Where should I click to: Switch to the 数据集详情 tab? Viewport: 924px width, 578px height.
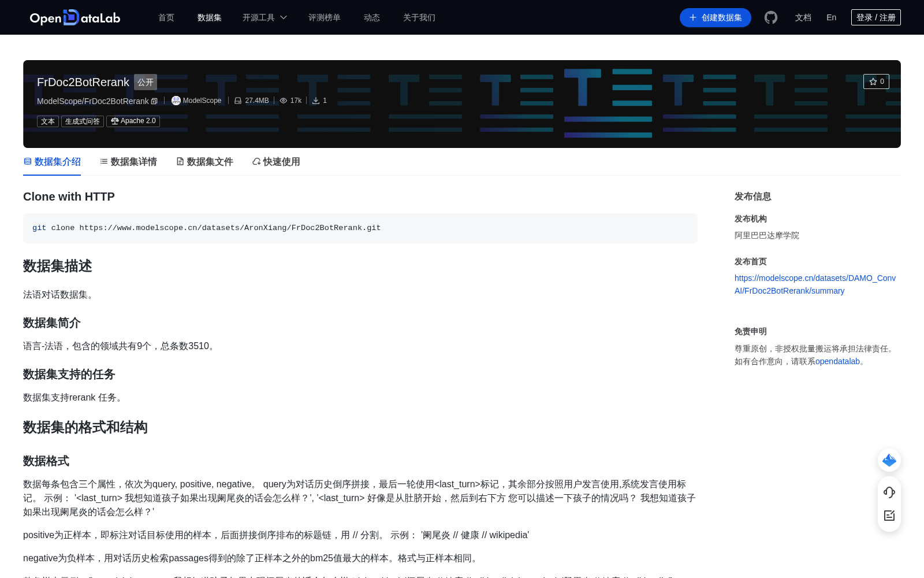[128, 162]
